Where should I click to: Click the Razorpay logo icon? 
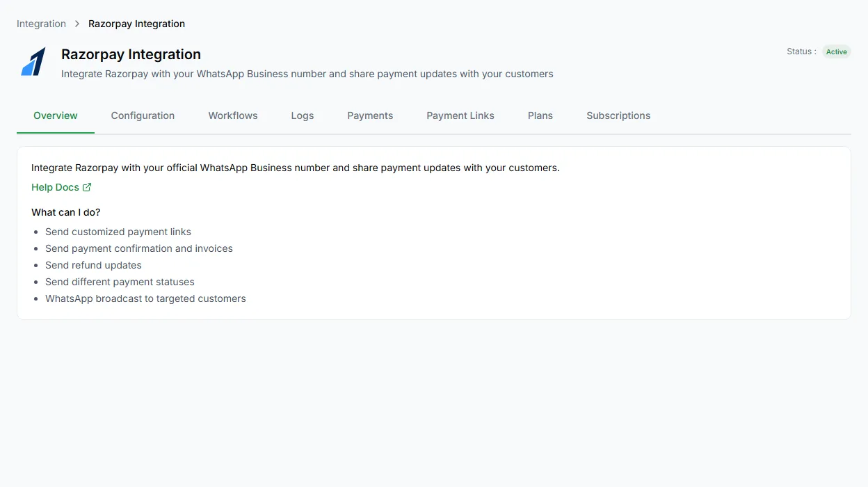tap(33, 62)
